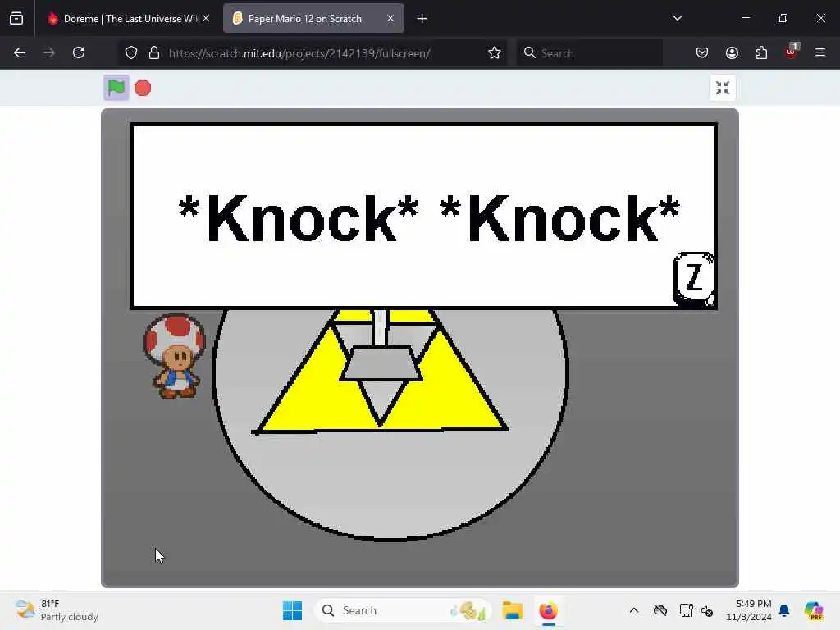This screenshot has width=840, height=630.
Task: Bookmark this page with the star
Action: (495, 53)
